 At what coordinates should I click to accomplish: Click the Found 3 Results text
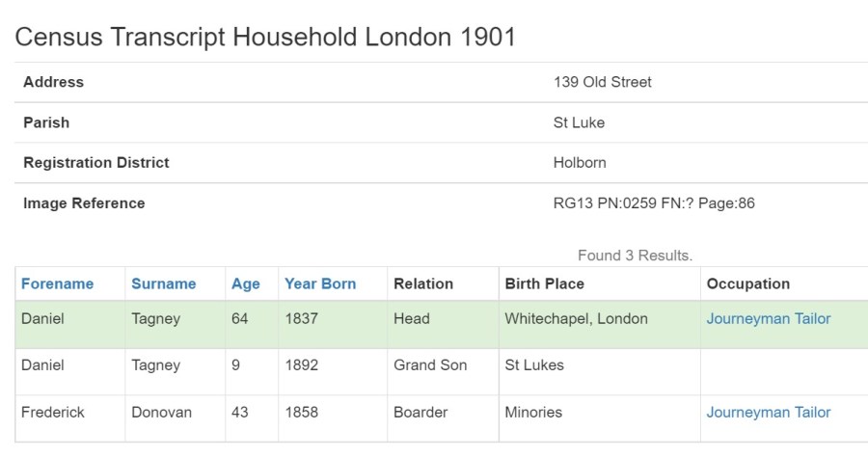(635, 256)
